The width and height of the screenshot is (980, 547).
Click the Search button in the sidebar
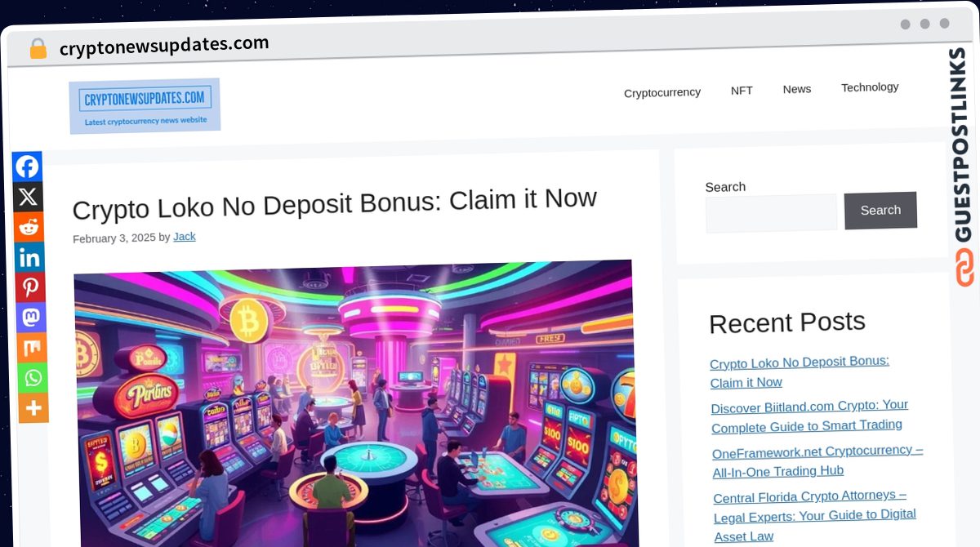(x=880, y=210)
